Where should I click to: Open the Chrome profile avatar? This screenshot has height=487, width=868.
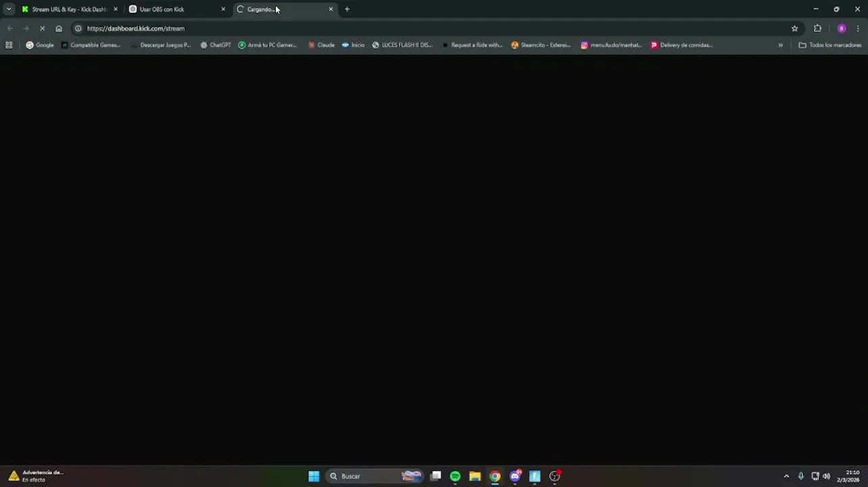(x=842, y=28)
